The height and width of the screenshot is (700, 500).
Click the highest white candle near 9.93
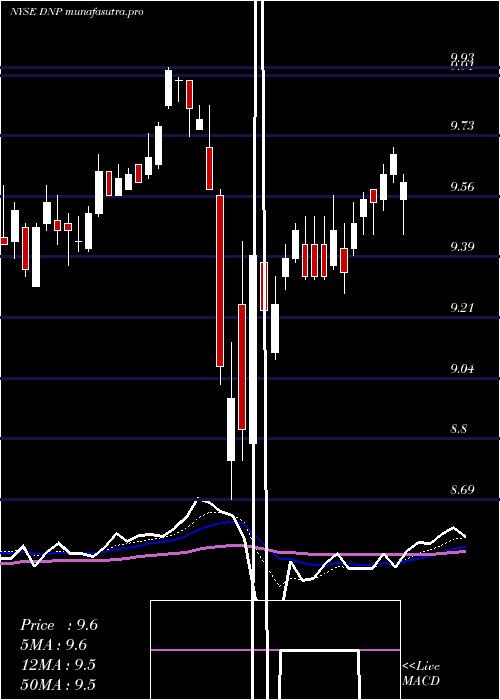[168, 88]
